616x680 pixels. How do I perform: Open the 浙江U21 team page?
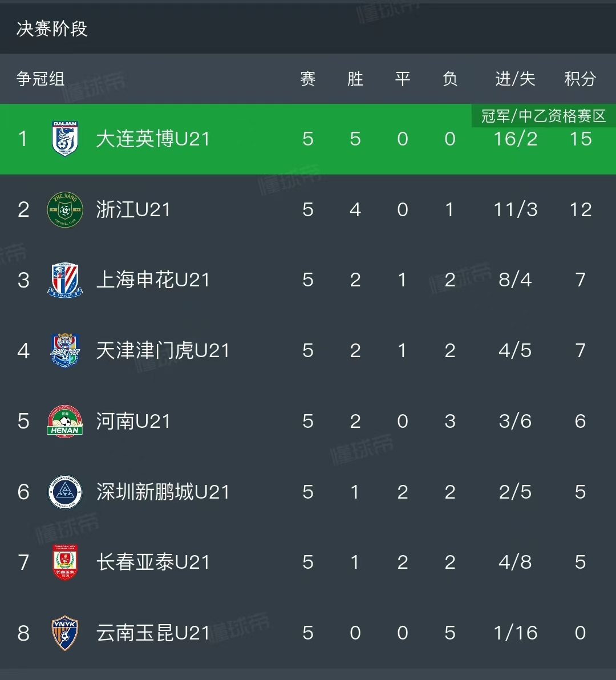point(133,209)
